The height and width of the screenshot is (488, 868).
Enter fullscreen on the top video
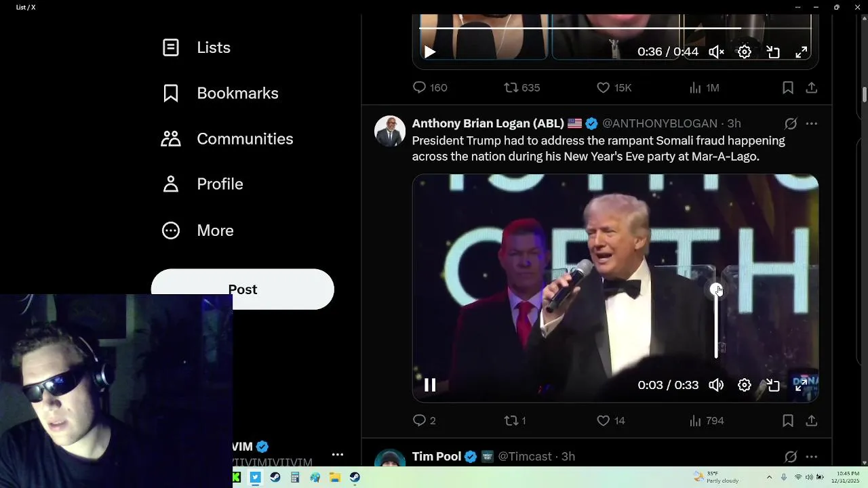801,52
